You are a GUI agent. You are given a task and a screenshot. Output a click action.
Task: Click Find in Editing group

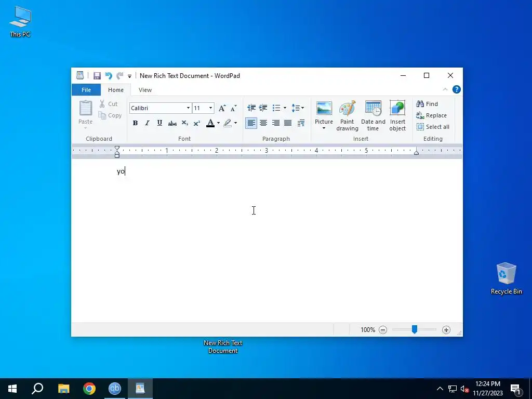(427, 104)
